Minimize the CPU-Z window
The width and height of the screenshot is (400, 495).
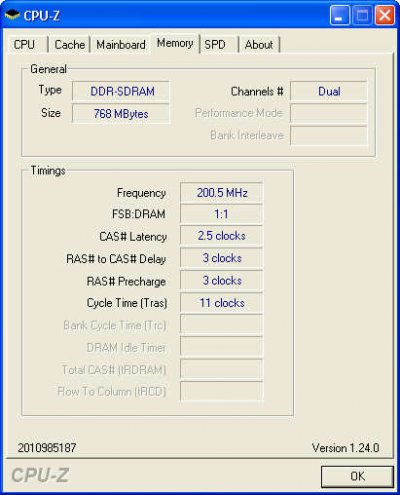[x=339, y=15]
